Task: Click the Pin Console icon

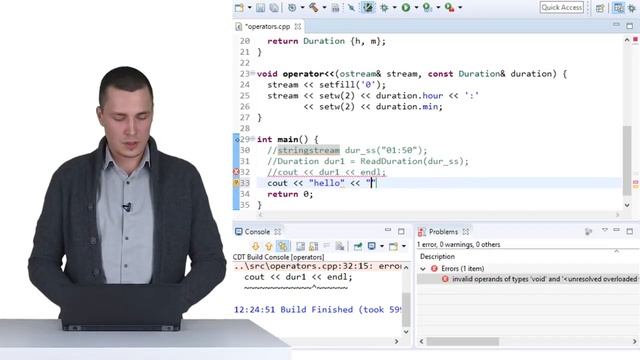Action: pos(358,246)
